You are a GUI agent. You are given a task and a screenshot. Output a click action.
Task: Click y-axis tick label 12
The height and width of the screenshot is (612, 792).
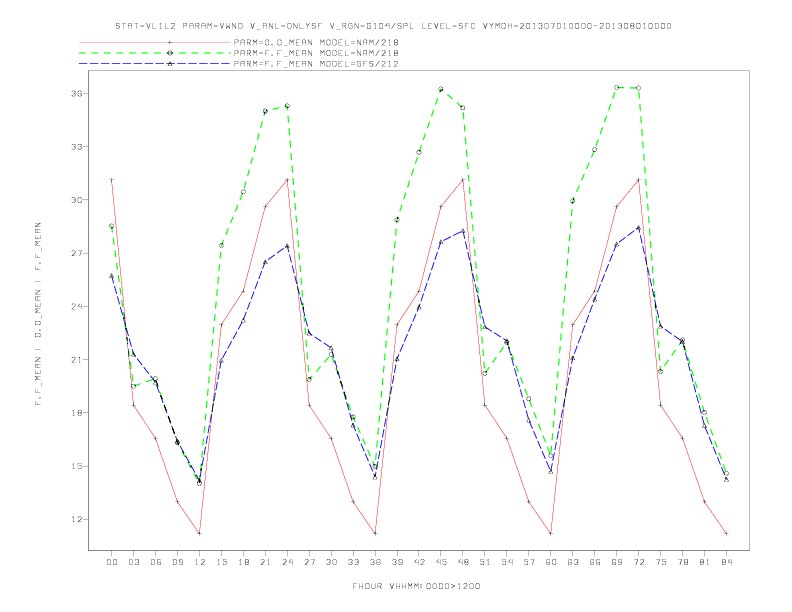click(x=76, y=520)
